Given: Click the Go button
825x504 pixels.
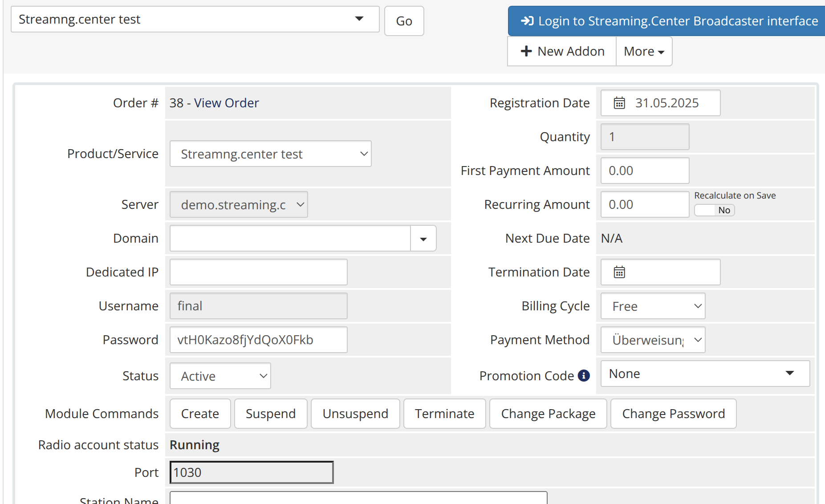Looking at the screenshot, I should click(x=404, y=21).
